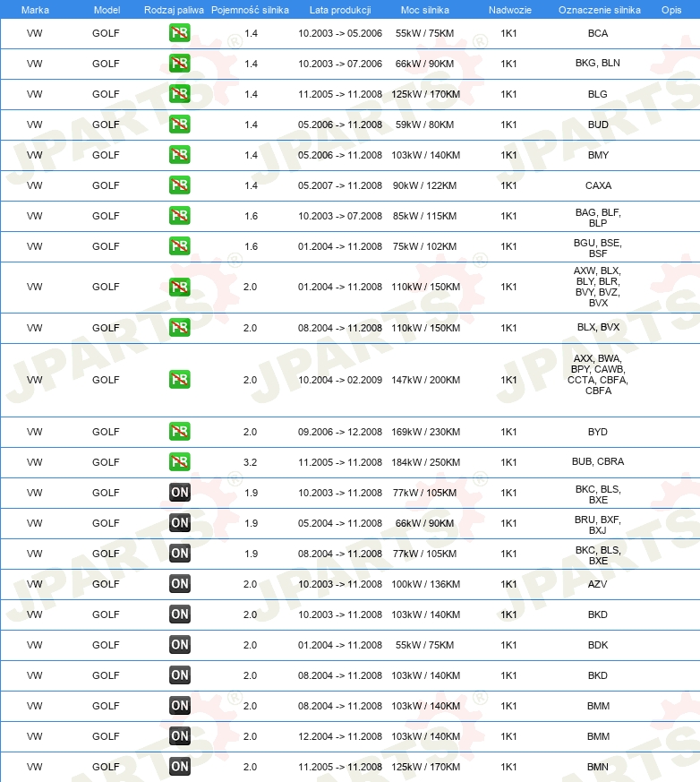Screen dimensions: 700x782
Task: Click the Nadwozie column header
Action: point(509,10)
